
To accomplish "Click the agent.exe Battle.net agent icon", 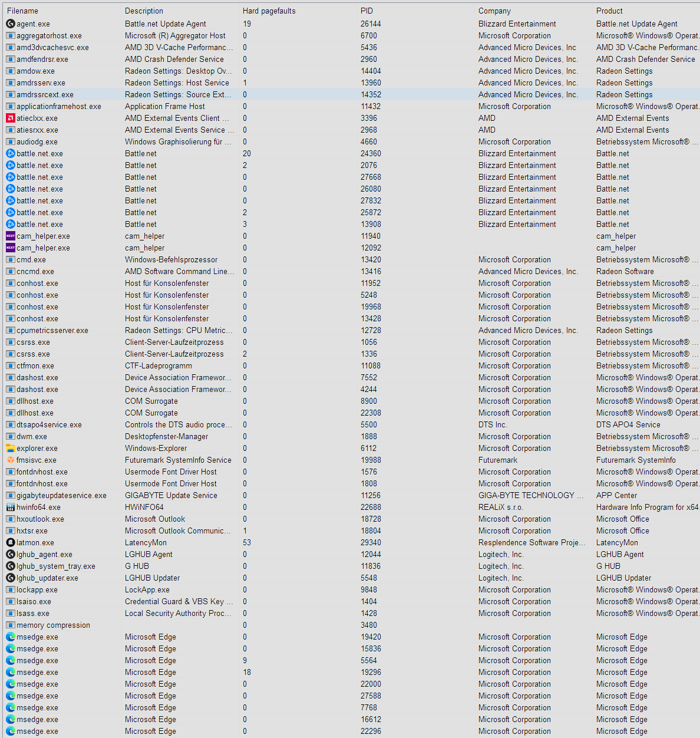I will coord(11,24).
